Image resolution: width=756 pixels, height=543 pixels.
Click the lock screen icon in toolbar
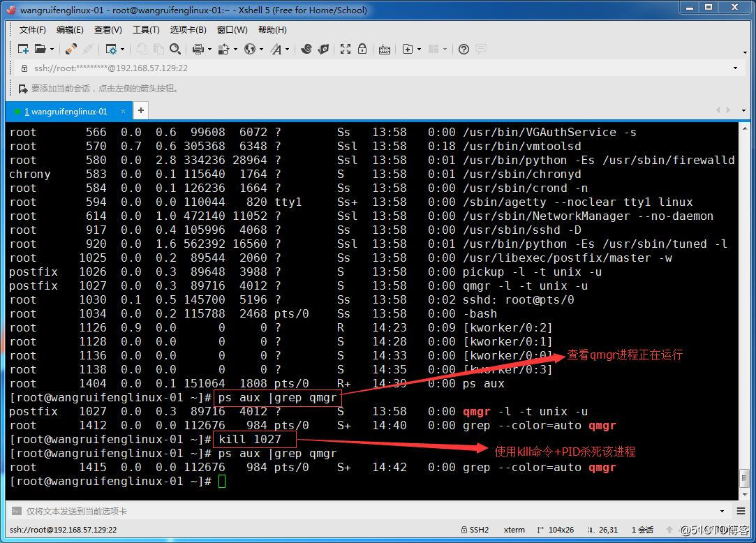click(362, 49)
